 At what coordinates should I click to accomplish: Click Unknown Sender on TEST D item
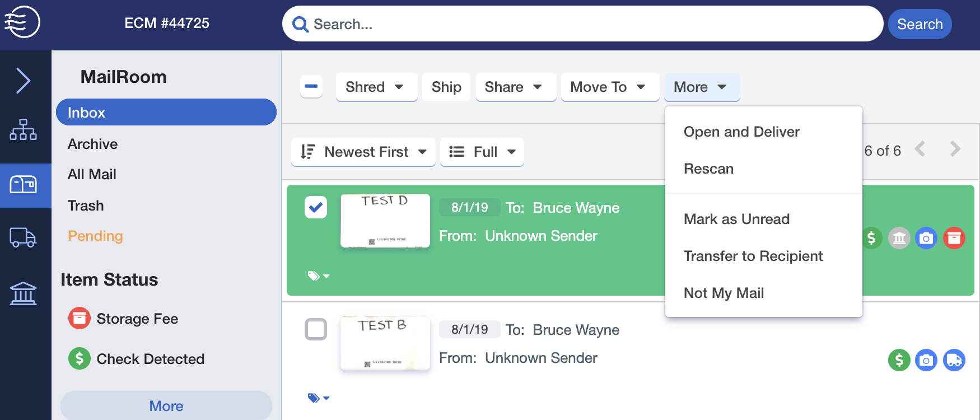[x=541, y=236]
